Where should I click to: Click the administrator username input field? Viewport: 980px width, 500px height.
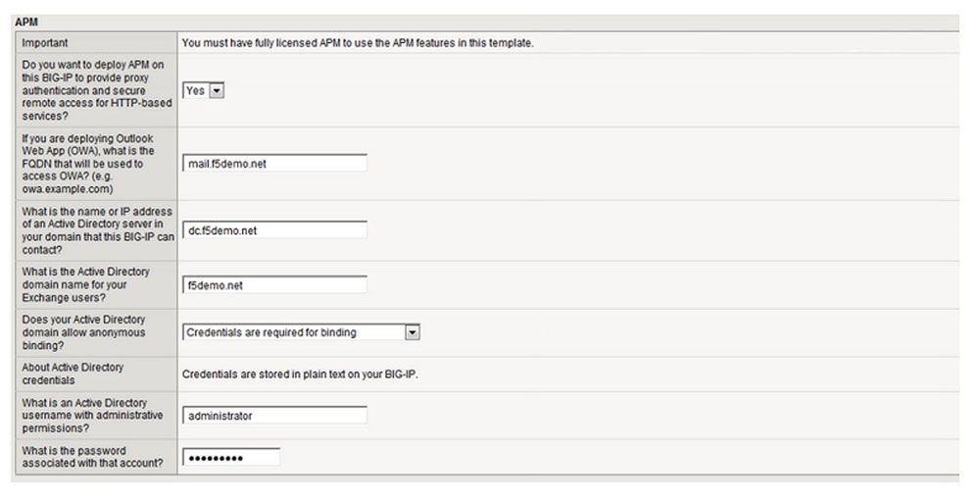tap(275, 416)
